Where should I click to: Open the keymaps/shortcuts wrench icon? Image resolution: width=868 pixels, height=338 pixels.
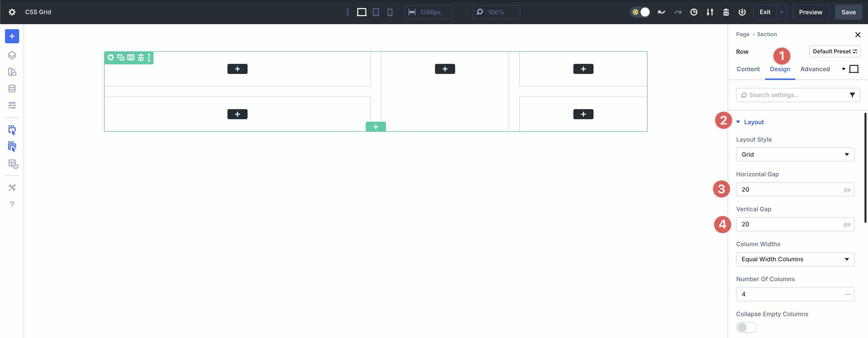(x=12, y=188)
